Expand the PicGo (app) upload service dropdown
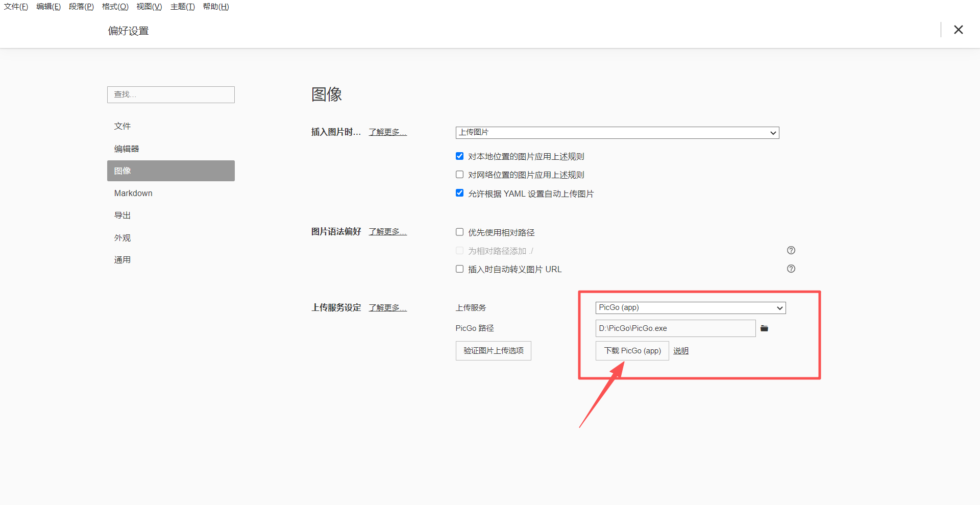The width and height of the screenshot is (980, 505). [x=690, y=308]
